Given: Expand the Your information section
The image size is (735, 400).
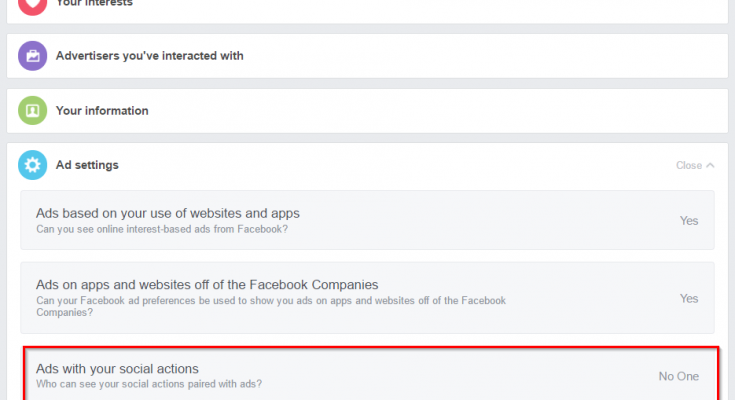Looking at the screenshot, I should [x=102, y=111].
